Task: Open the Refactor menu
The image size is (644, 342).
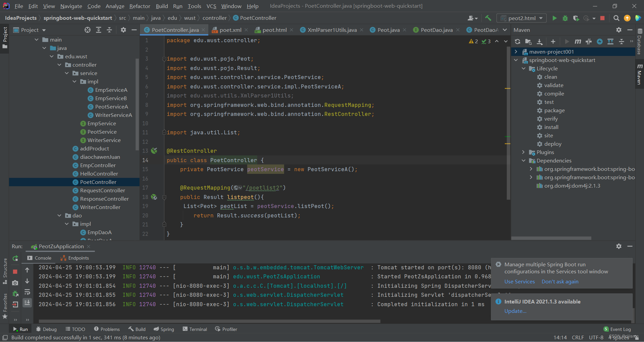Action: tap(140, 6)
